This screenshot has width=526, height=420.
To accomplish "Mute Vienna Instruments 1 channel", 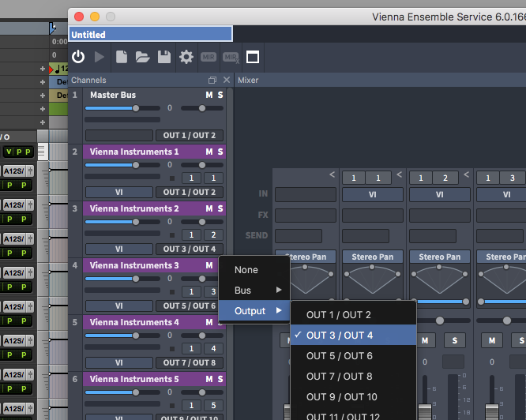I will (x=209, y=152).
